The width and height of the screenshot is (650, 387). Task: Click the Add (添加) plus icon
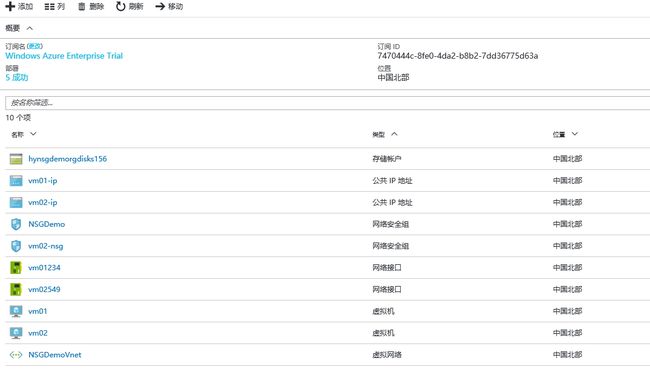pyautogui.click(x=10, y=6)
